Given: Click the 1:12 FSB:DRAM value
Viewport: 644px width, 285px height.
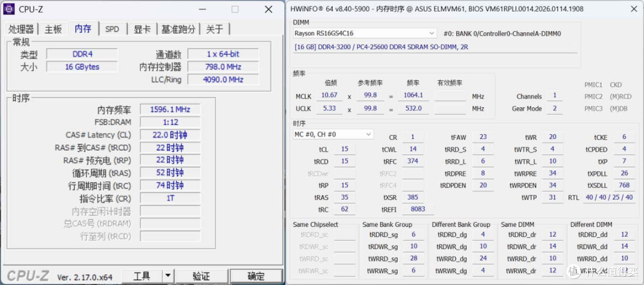Looking at the screenshot, I should pos(170,122).
